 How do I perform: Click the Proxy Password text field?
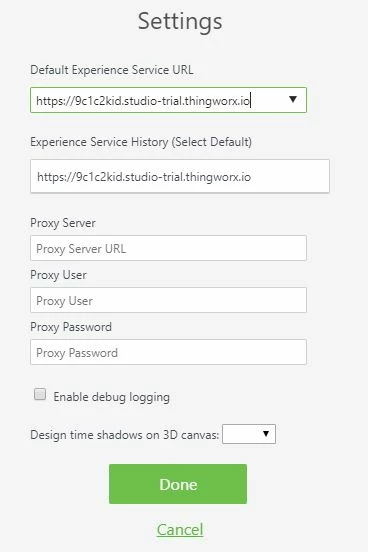[x=168, y=352]
